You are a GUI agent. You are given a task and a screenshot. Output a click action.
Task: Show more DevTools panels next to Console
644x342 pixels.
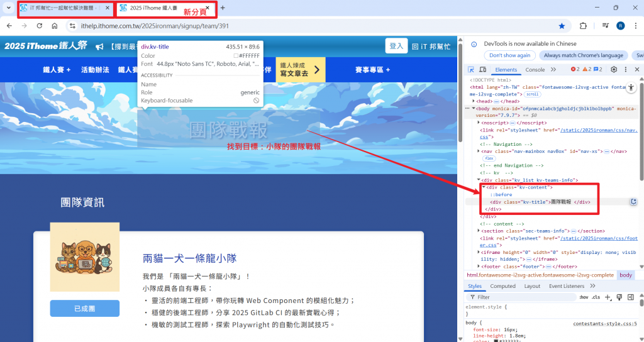pyautogui.click(x=553, y=69)
